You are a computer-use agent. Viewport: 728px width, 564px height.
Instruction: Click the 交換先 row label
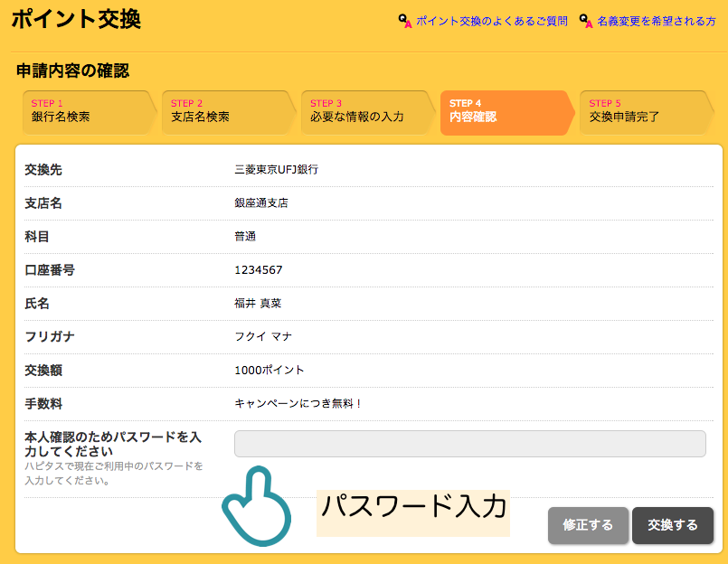click(x=43, y=169)
